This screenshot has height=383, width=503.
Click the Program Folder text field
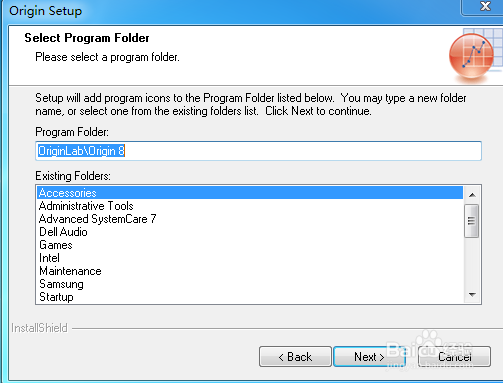click(x=258, y=151)
